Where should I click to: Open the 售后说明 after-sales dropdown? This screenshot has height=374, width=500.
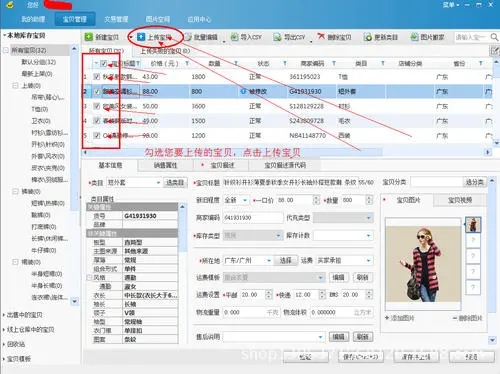pyautogui.click(x=320, y=337)
